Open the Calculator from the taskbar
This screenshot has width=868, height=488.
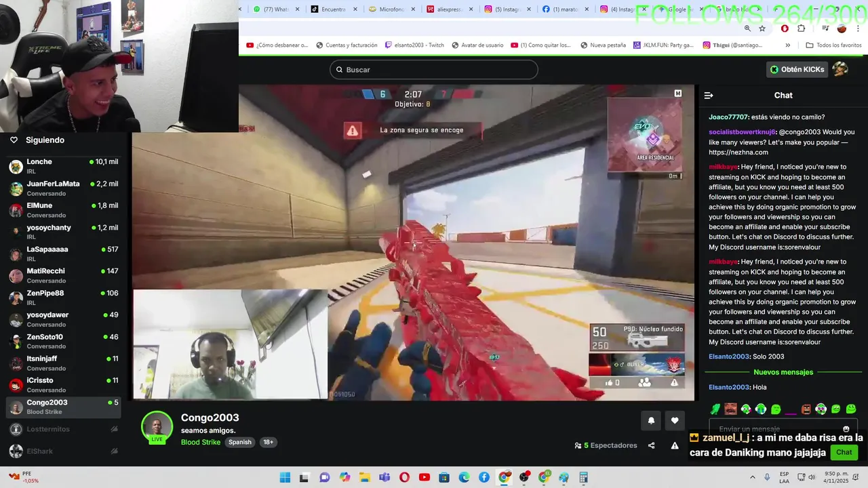(x=583, y=477)
